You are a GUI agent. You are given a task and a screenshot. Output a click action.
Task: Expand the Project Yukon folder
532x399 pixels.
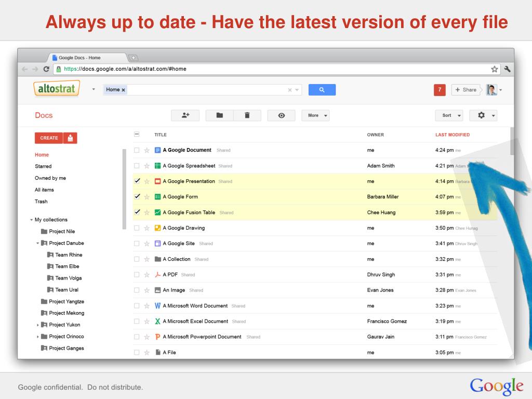(x=37, y=325)
